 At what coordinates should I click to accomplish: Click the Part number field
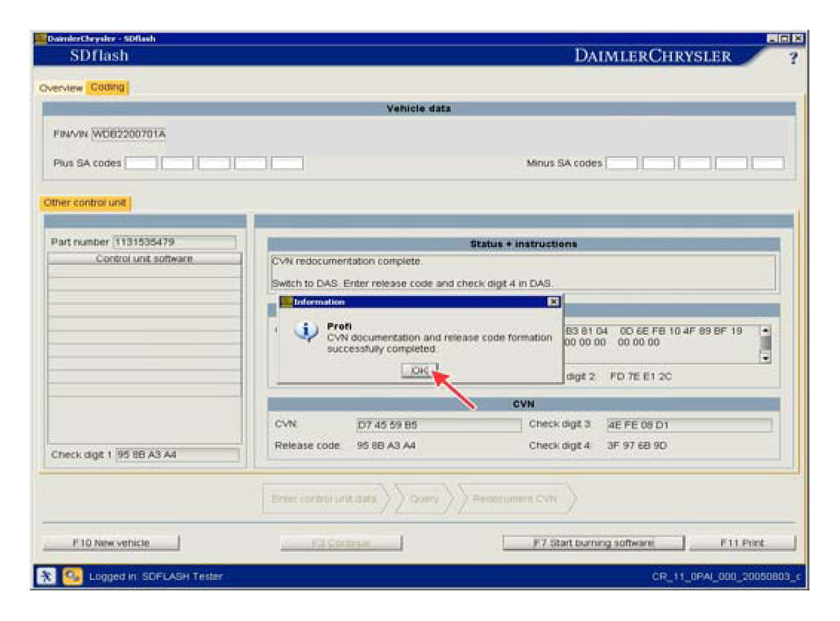[x=174, y=242]
